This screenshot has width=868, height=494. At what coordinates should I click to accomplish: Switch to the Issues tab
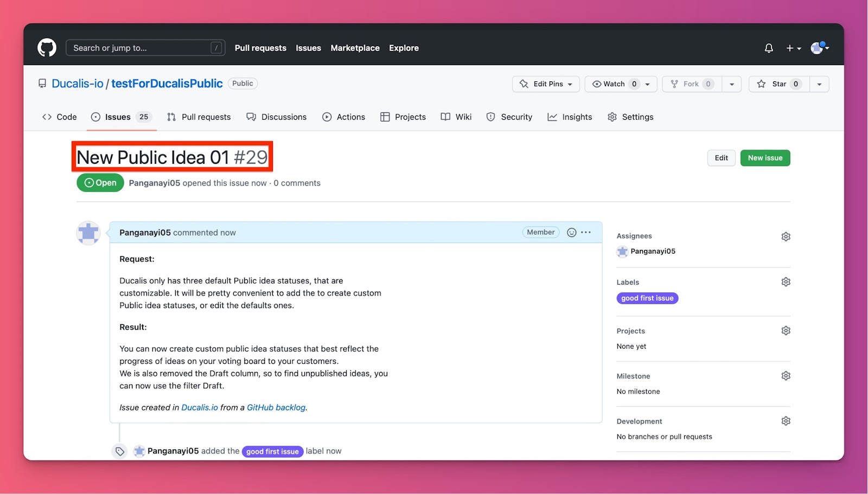click(x=122, y=117)
